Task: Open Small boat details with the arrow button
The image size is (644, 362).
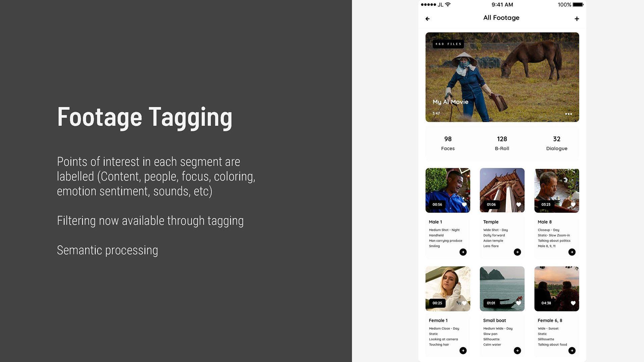Action: point(517,351)
